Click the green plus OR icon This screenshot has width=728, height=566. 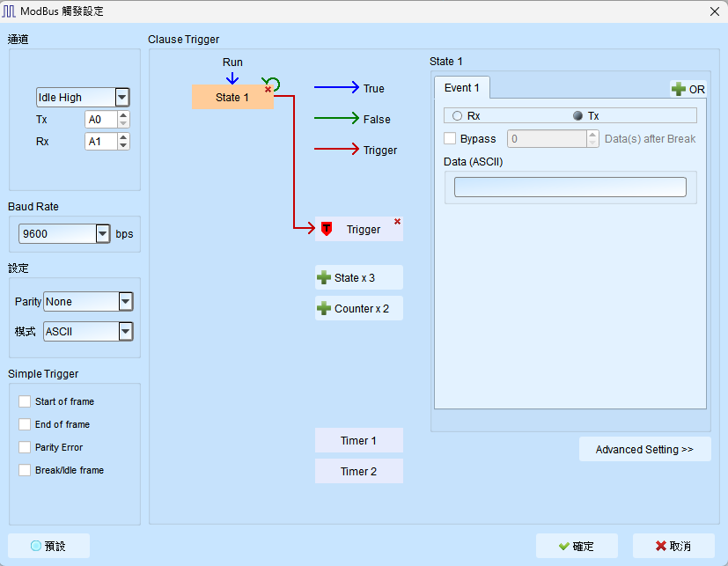click(679, 89)
